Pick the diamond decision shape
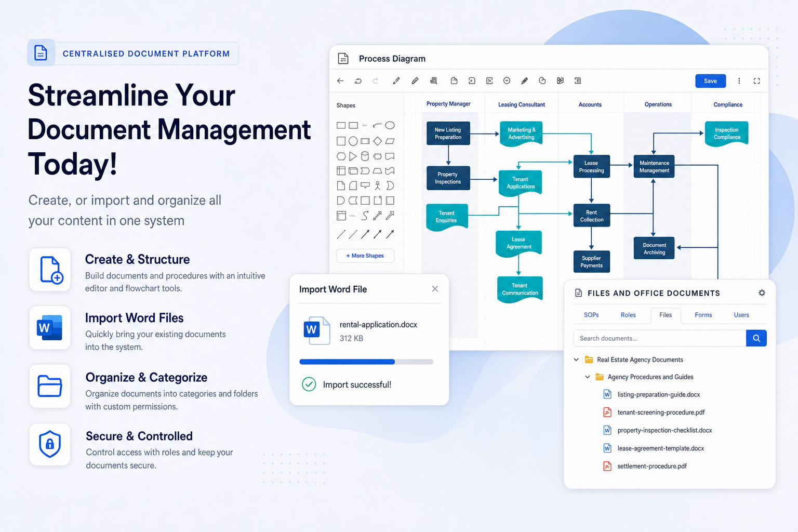Viewport: 798px width, 532px height. (377, 141)
